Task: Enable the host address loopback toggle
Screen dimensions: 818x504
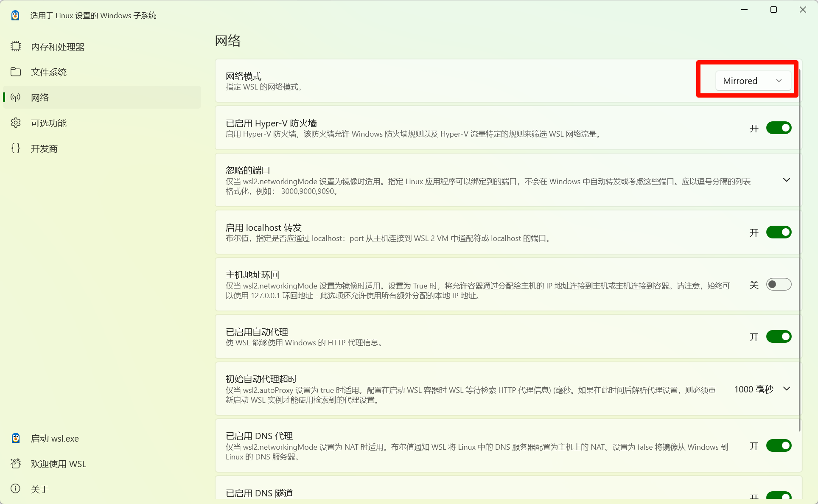Action: point(779,285)
